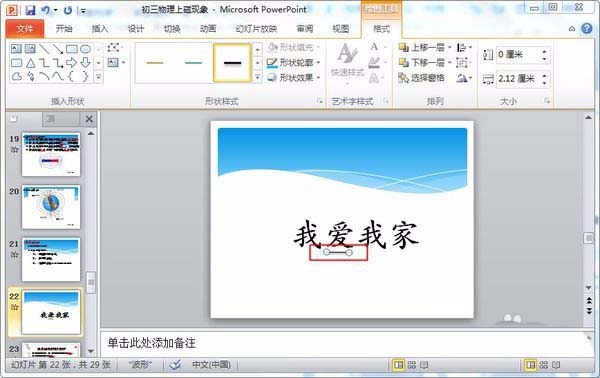
Task: Click the Save icon in quick access toolbar
Action: [x=30, y=10]
